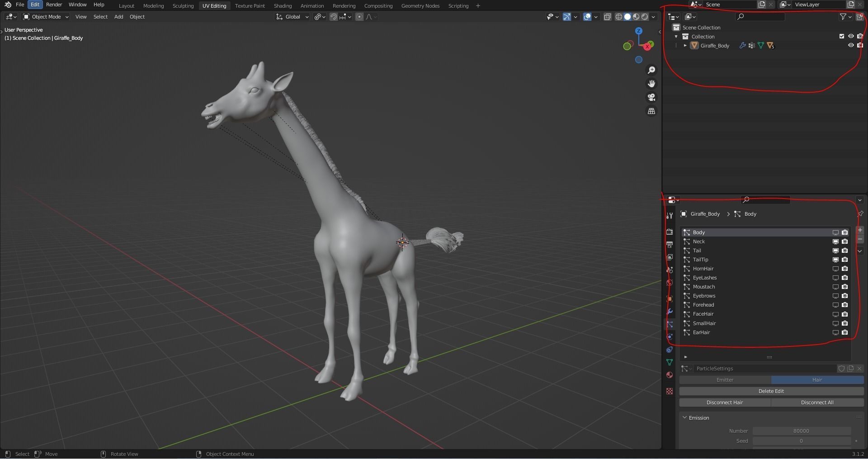Click Blender logo menu icon

8,5
